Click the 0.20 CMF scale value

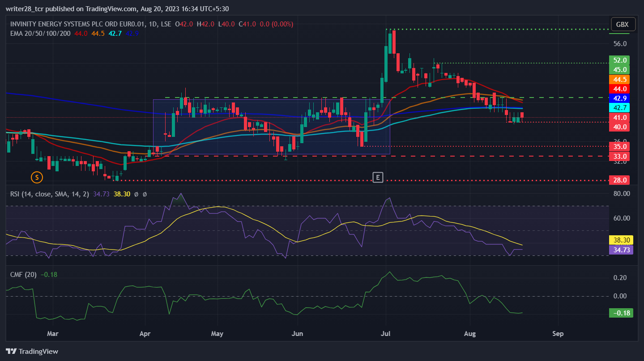620,278
